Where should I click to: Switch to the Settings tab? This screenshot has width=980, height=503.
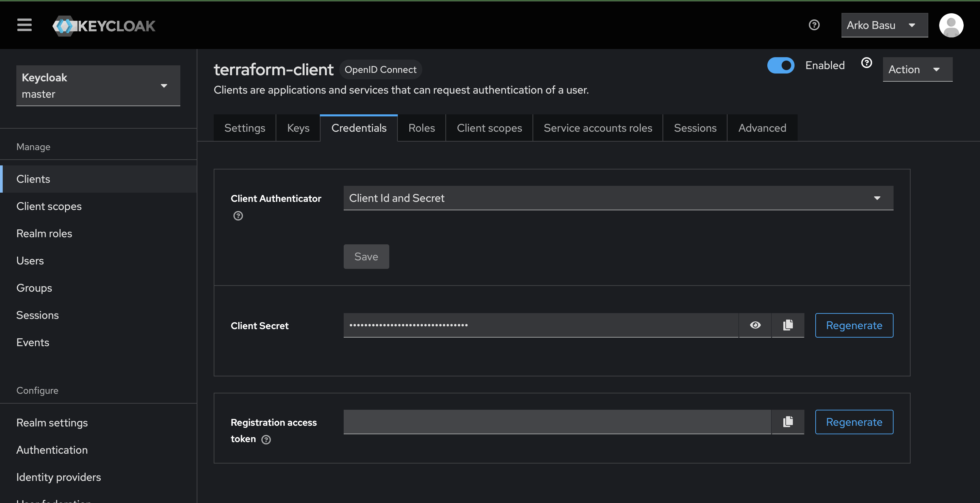245,128
